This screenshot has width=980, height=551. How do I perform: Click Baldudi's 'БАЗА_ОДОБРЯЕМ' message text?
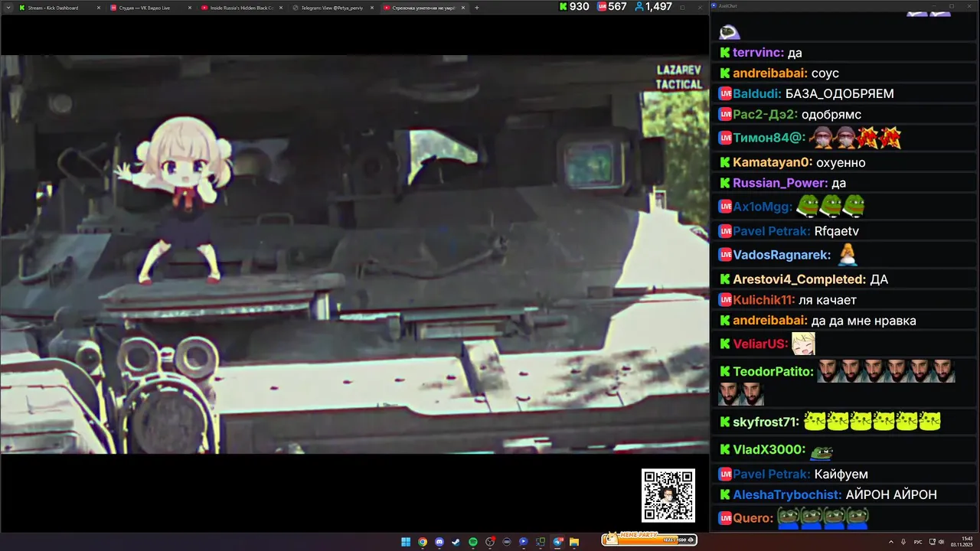(x=840, y=94)
